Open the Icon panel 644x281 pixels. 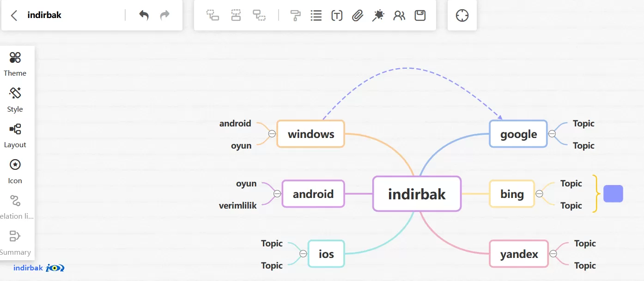point(15,171)
